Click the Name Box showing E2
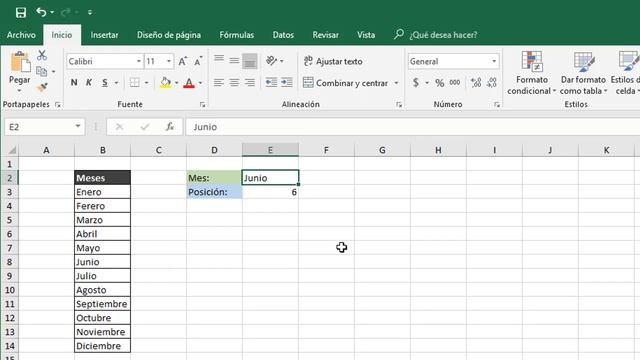640x360 pixels. click(44, 127)
